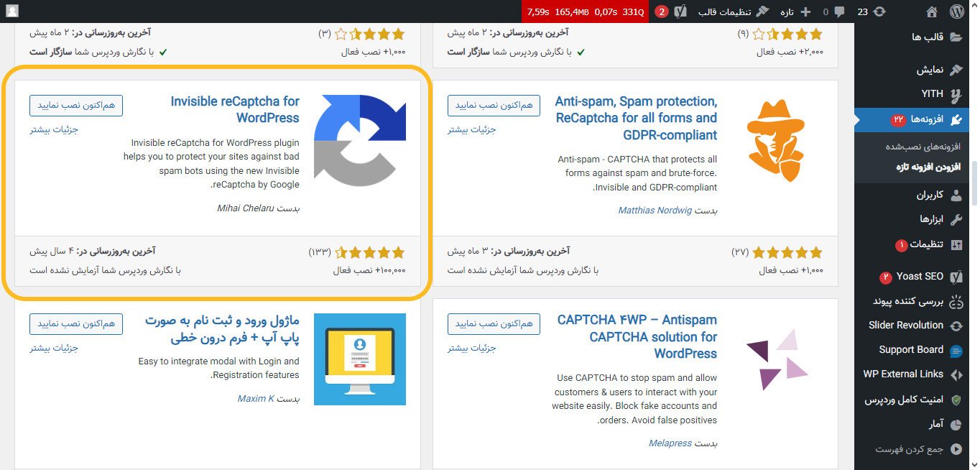Viewport: 980px width, 470px height.
Task: Click the plus 'تازه' new content item
Action: [795, 11]
